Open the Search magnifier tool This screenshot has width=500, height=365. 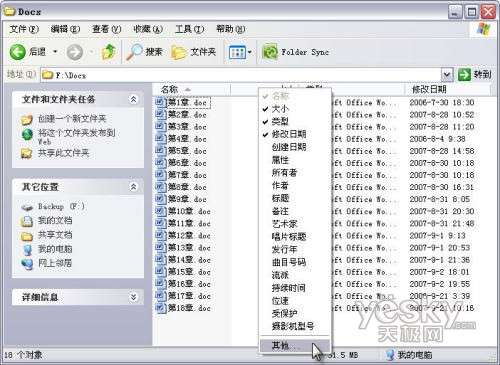point(134,52)
